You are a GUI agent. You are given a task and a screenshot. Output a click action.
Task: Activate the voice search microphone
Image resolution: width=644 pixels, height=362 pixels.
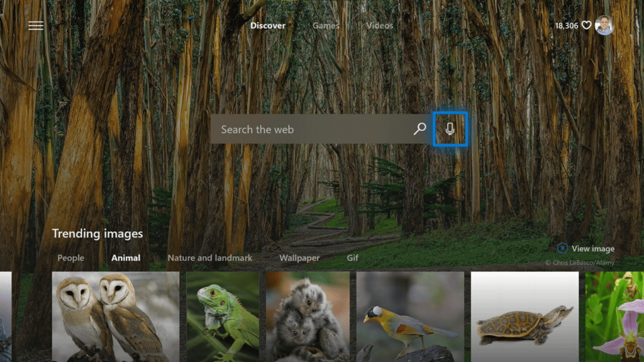coord(451,129)
